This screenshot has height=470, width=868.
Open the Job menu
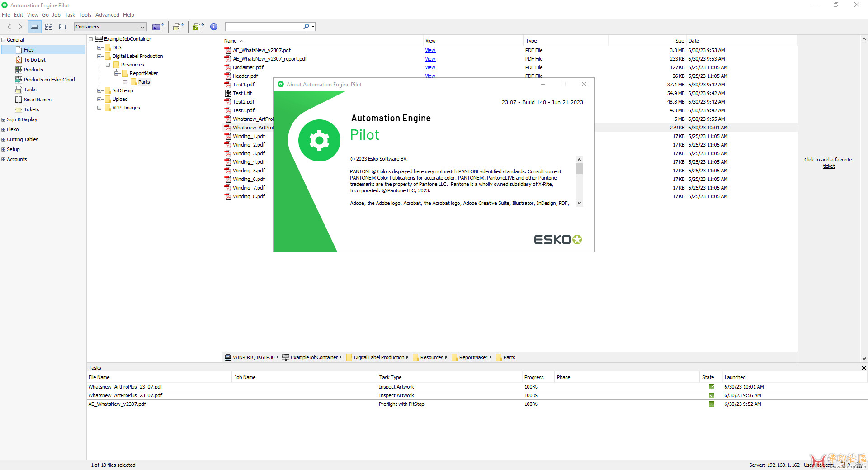56,15
